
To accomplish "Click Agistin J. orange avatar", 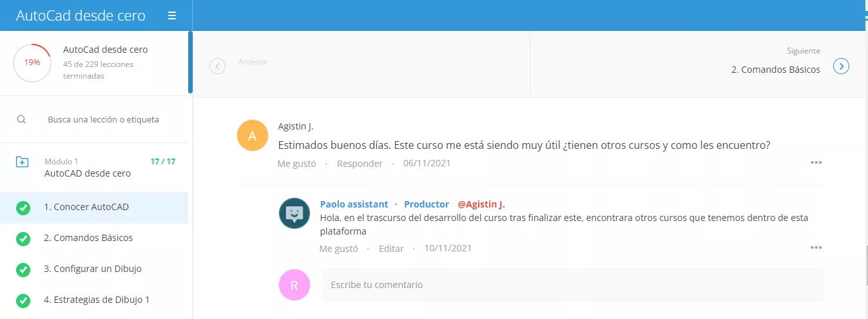I will pos(253,135).
